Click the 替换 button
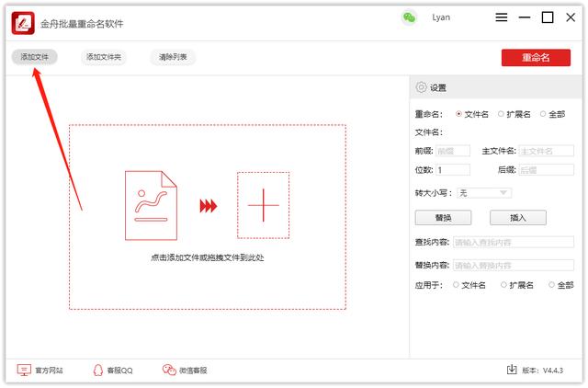The image size is (588, 388). coord(443,218)
